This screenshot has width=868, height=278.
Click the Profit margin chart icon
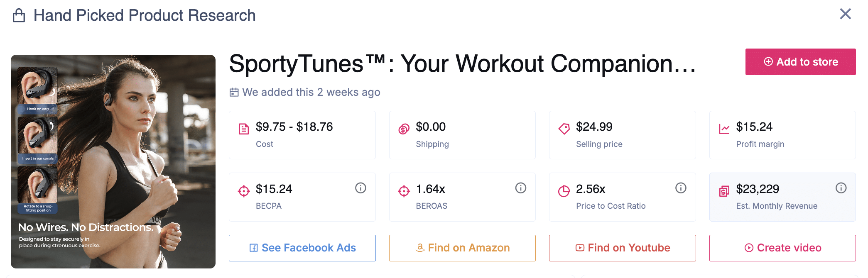point(724,129)
